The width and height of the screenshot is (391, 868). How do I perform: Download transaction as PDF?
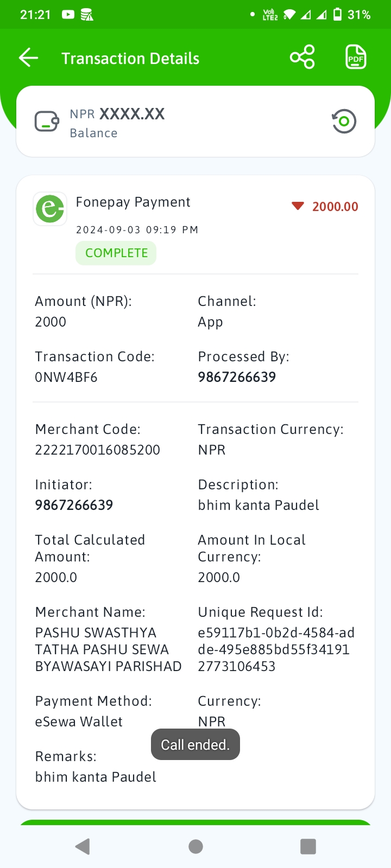(x=356, y=57)
